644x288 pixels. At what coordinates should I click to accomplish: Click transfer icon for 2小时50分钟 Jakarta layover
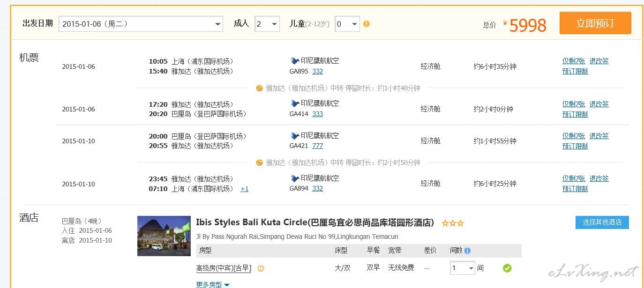pos(259,163)
